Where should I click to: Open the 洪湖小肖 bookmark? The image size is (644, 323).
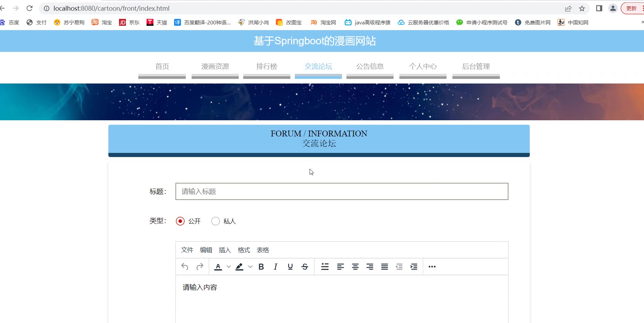click(254, 22)
